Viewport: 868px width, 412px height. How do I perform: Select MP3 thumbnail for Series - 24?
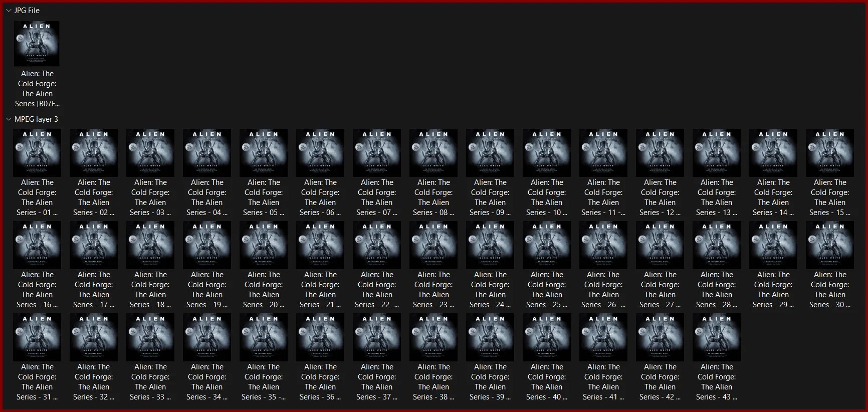(490, 245)
